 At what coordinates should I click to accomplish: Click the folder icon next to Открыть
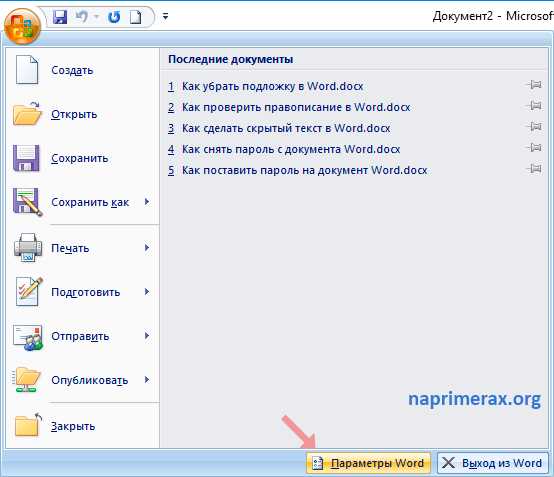27,114
